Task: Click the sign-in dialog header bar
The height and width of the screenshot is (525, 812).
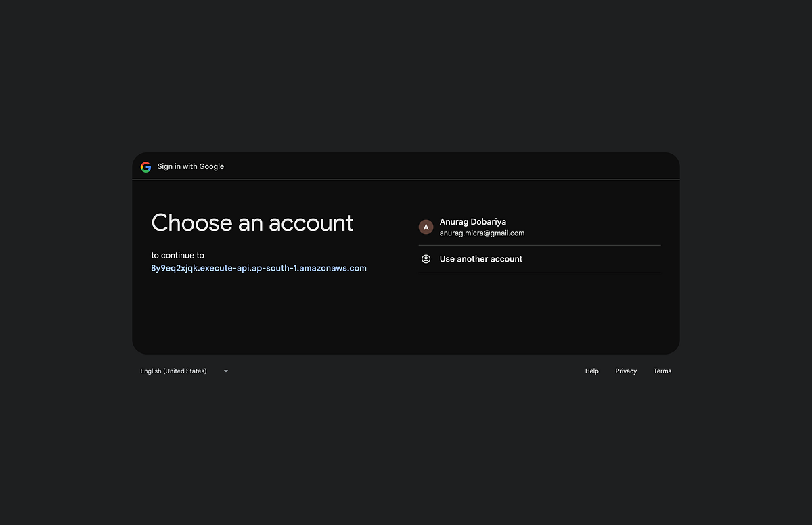Action: click(406, 166)
